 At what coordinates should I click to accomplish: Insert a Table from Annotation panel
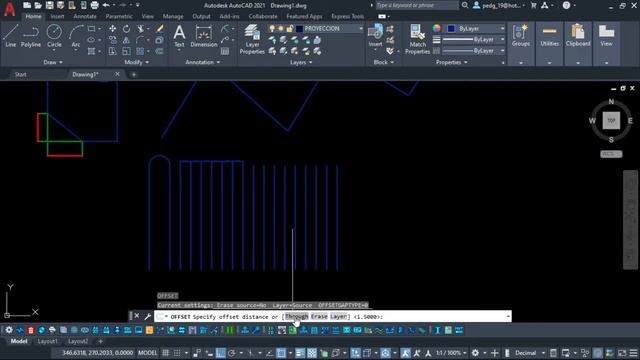pyautogui.click(x=225, y=51)
